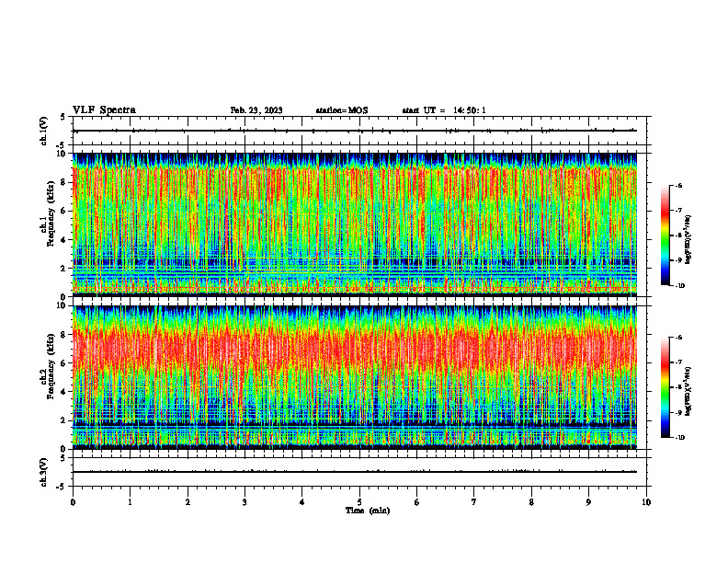Screen dimensions: 728x563
Task: Click the "ch.3(V)" axis label
Action: pos(43,472)
